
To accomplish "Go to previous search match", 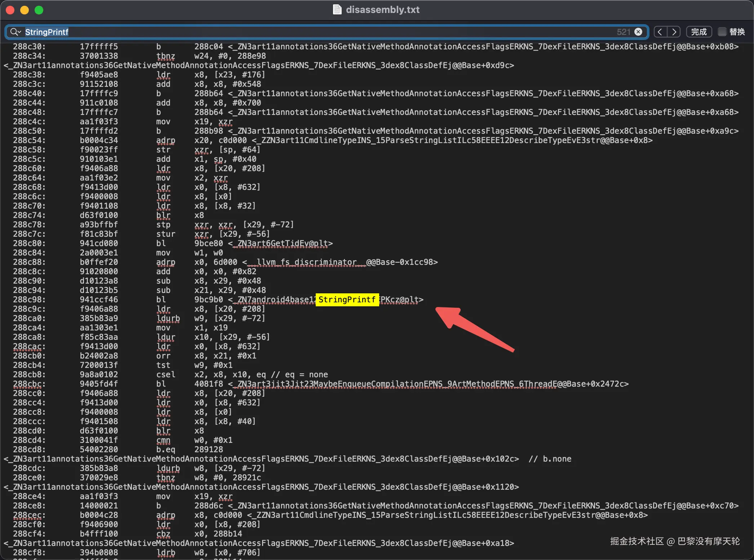I will (660, 32).
